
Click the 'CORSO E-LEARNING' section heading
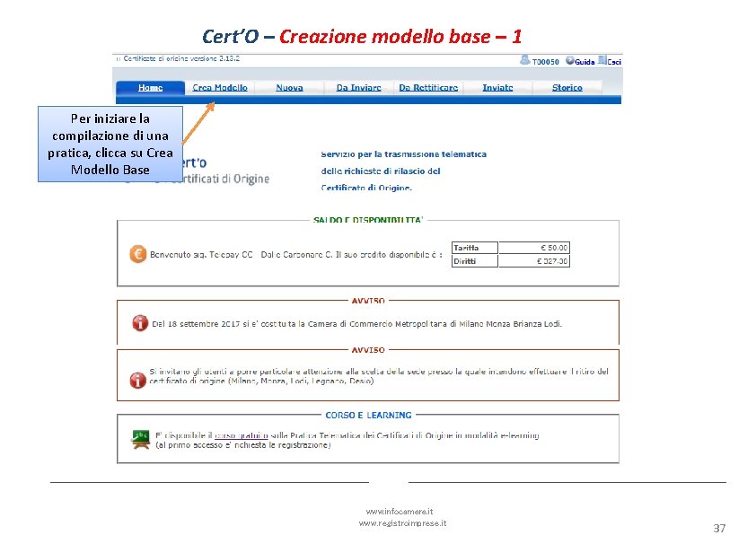[x=368, y=415]
